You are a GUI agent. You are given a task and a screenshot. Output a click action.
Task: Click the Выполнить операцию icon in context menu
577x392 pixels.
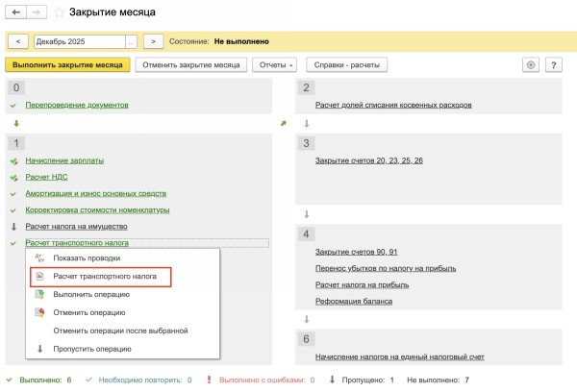pos(39,294)
